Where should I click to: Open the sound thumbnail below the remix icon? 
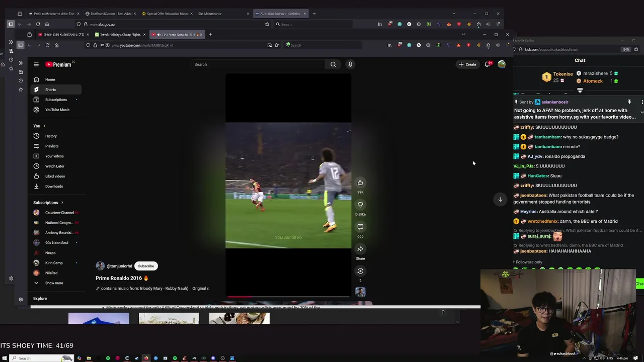point(360,292)
